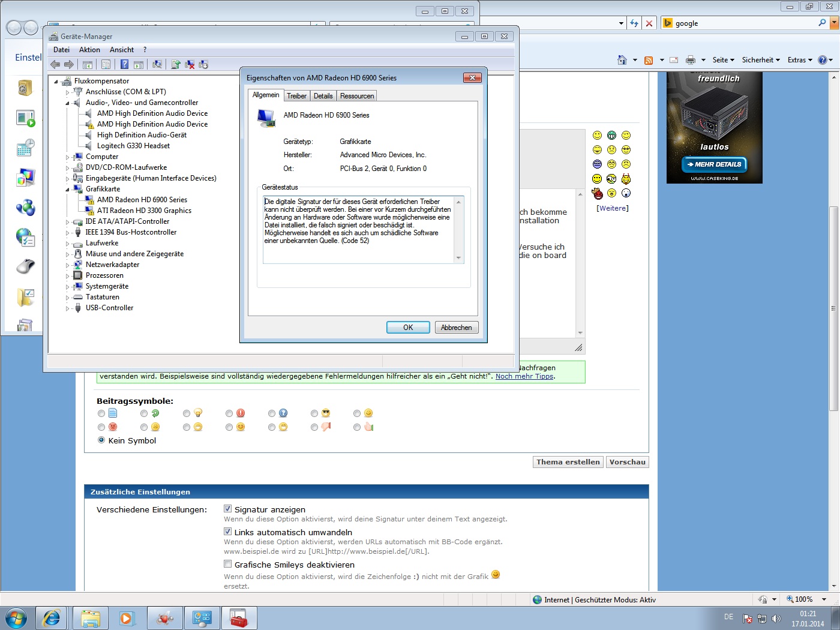Click the '[Weitere]' smileys link
The image size is (840, 630).
(x=613, y=208)
